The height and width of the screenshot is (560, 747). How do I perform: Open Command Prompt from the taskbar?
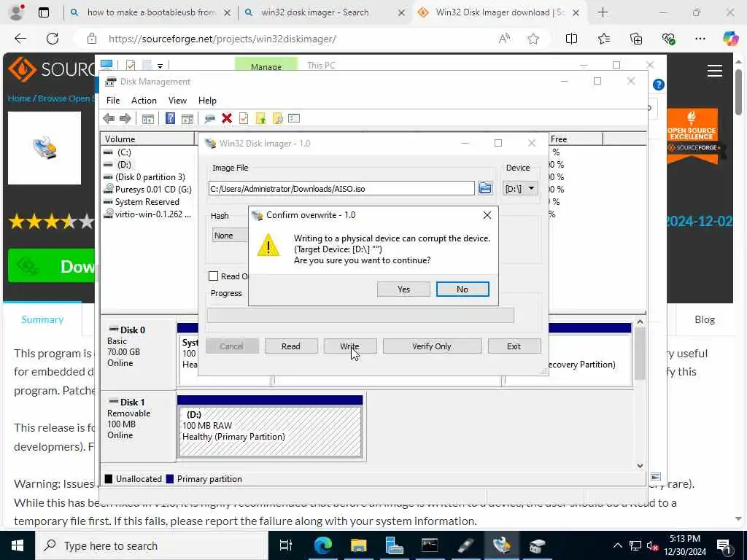pyautogui.click(x=429, y=545)
